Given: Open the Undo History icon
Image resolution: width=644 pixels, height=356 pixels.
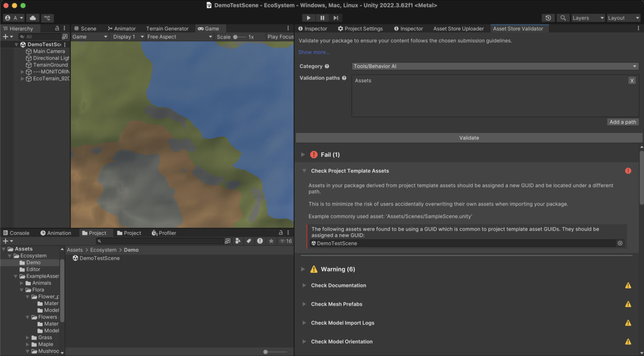Looking at the screenshot, I should pos(547,18).
